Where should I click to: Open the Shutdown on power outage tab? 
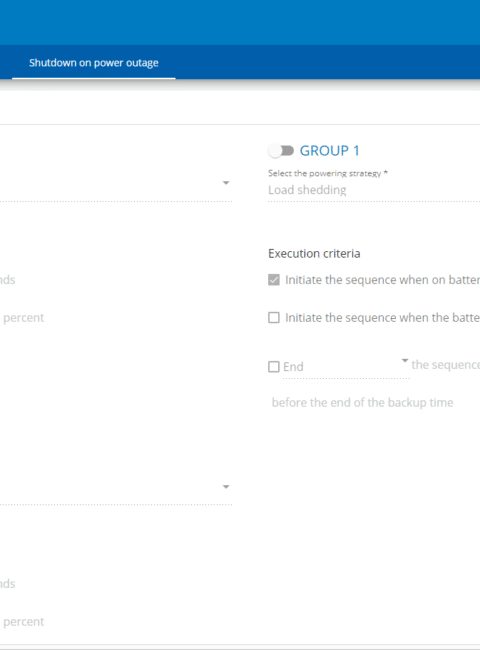(94, 63)
